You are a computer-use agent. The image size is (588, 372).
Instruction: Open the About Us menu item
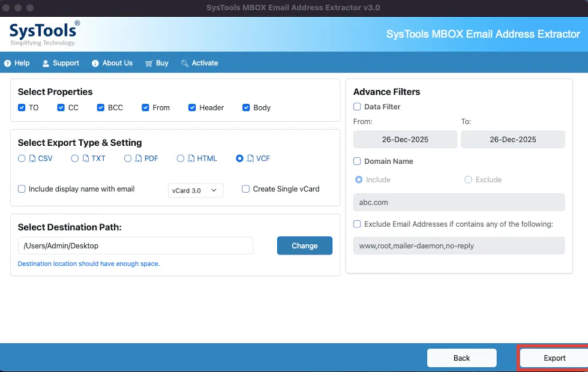click(112, 64)
